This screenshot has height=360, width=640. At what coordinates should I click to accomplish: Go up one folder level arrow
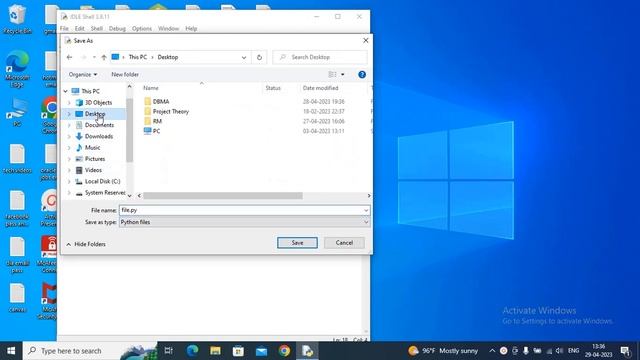[x=104, y=57]
